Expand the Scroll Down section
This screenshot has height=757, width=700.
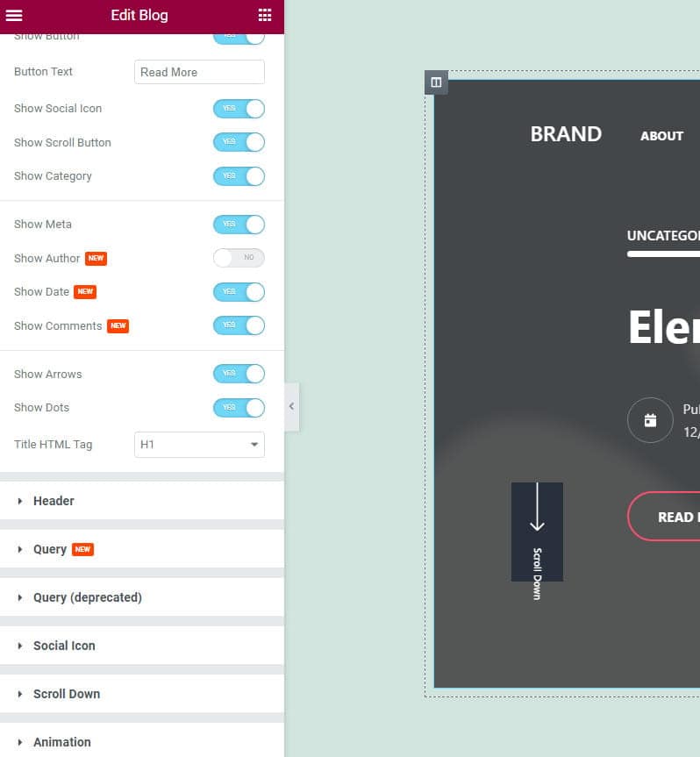pos(142,694)
